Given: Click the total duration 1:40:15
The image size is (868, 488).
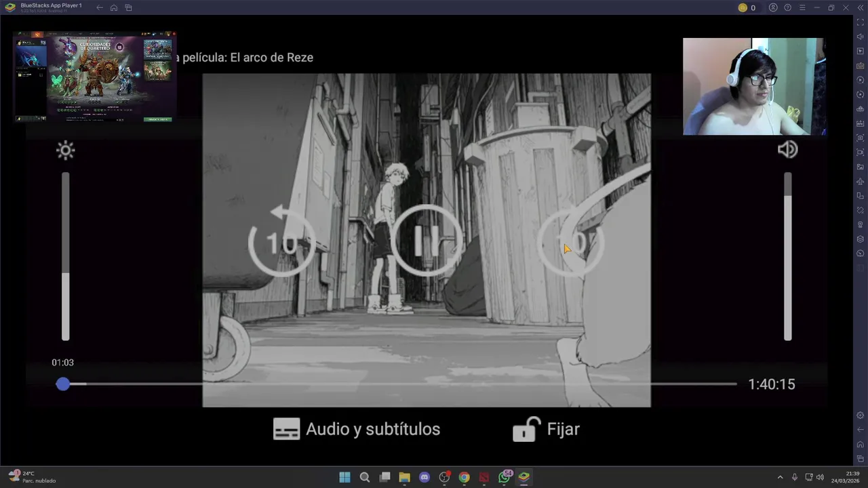Looking at the screenshot, I should (772, 384).
